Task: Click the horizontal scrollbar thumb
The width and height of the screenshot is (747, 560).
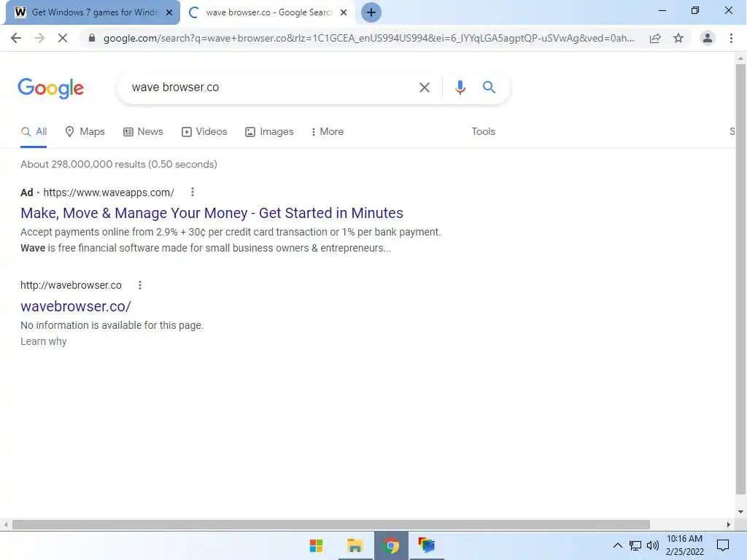Action: (x=331, y=525)
